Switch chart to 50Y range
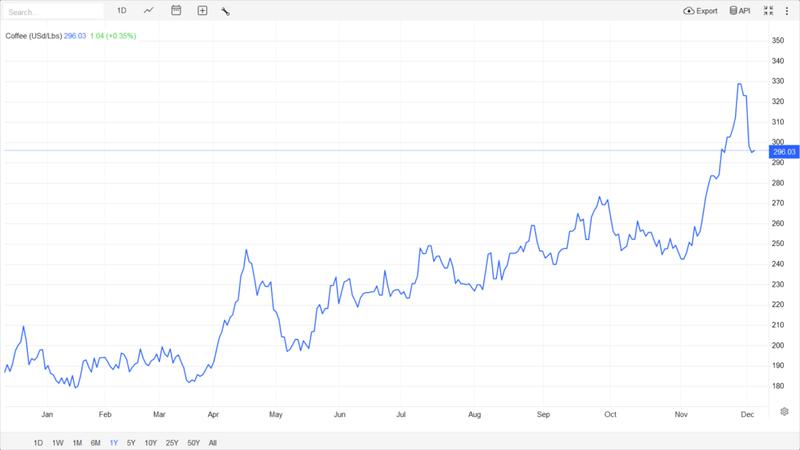Screen dimensions: 800x450 [x=194, y=442]
